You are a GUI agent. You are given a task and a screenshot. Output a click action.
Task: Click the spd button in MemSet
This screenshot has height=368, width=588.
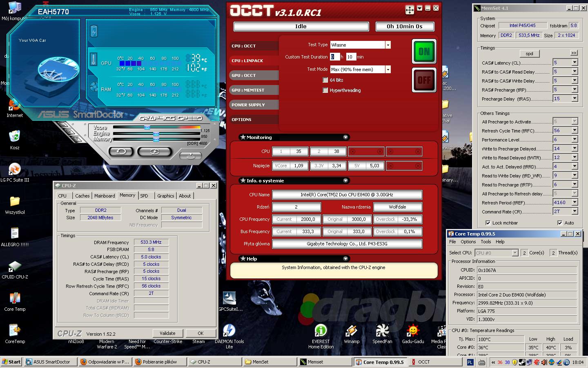coord(529,54)
